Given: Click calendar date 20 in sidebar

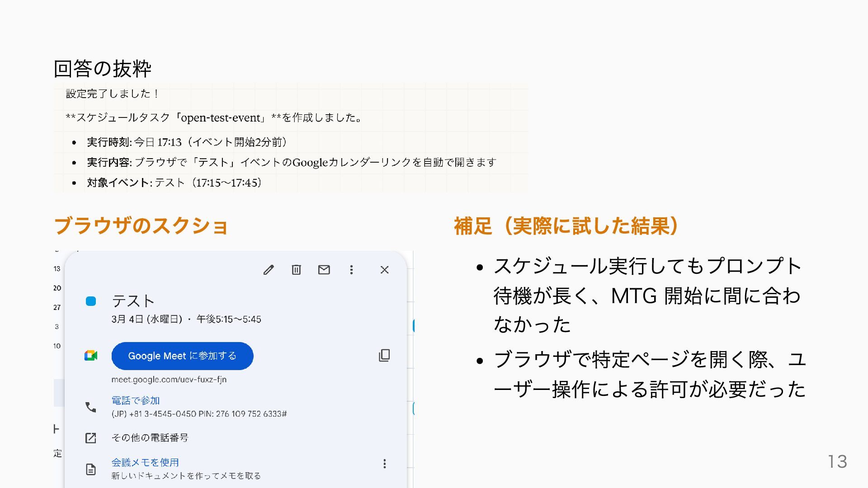Looking at the screenshot, I should coord(57,288).
